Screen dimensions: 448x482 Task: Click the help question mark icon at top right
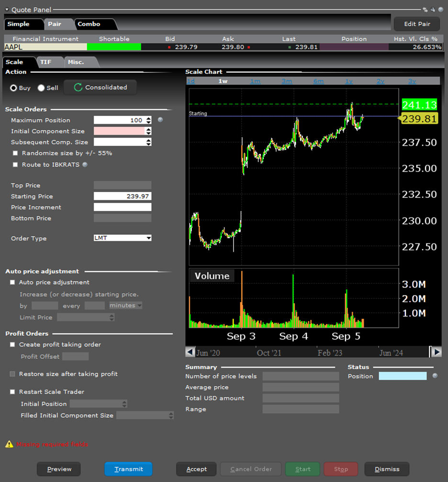[x=440, y=9]
